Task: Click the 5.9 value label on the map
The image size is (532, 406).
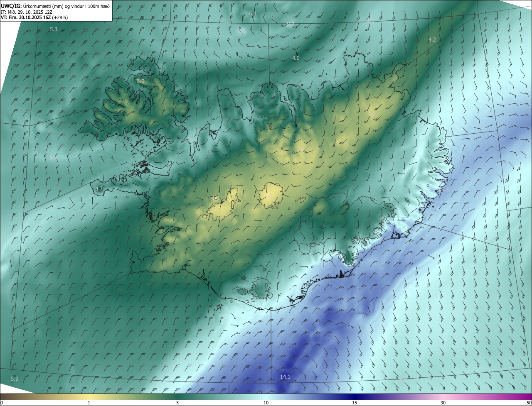Action: 15,379
